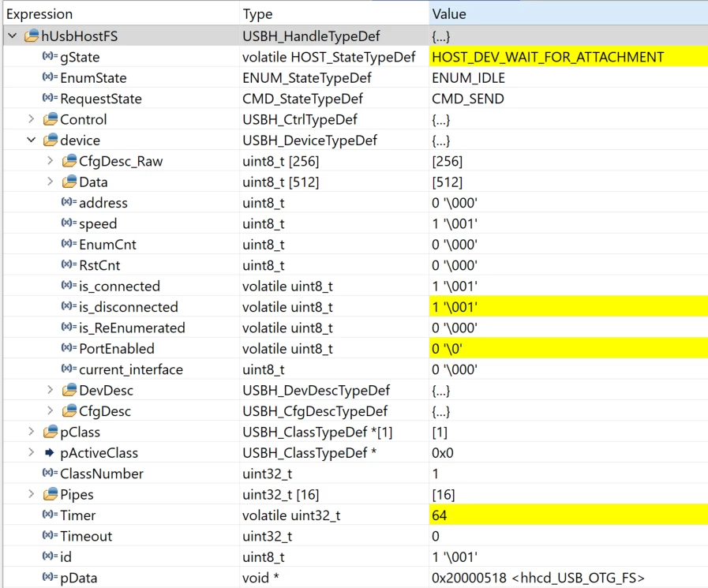Click the is_connected variable icon

click(x=69, y=286)
